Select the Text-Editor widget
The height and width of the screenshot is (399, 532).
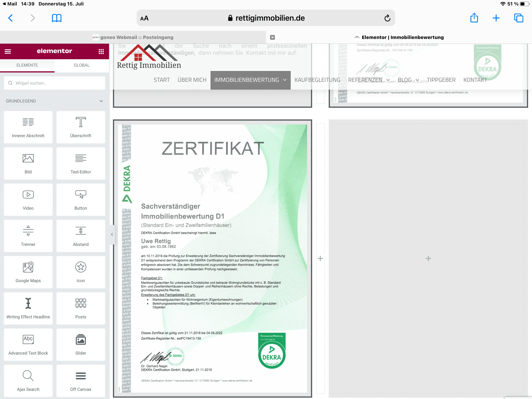click(x=81, y=163)
